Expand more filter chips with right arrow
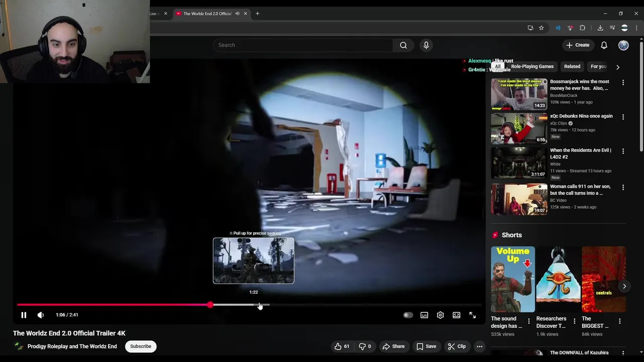This screenshot has width=644, height=362. point(618,67)
